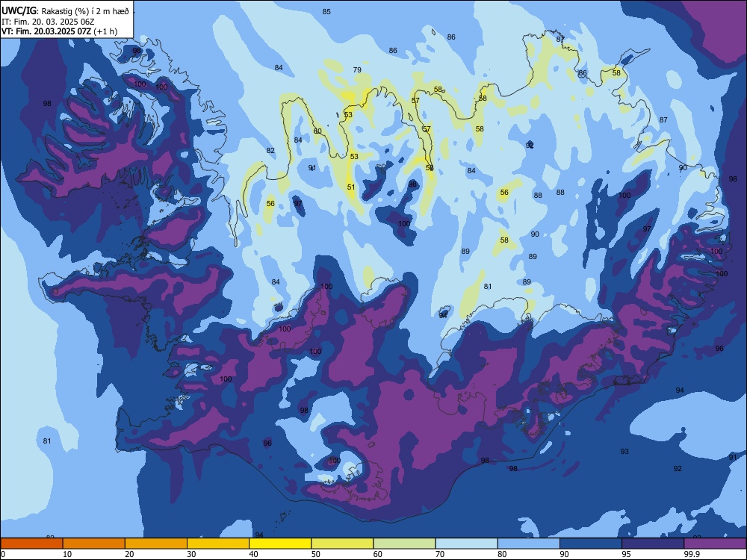Select the legend scale label '40'
Viewport: 747px width, 560px height.
pyautogui.click(x=253, y=554)
